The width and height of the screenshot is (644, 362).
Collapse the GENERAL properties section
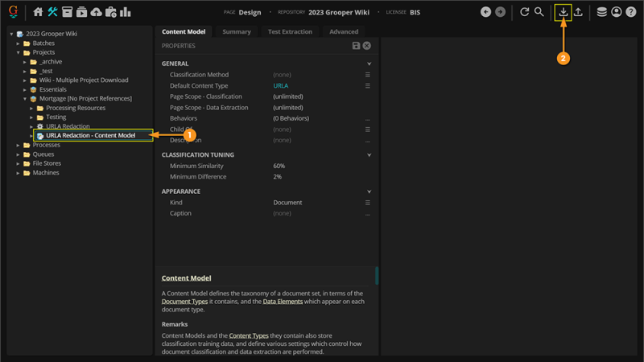[369, 64]
